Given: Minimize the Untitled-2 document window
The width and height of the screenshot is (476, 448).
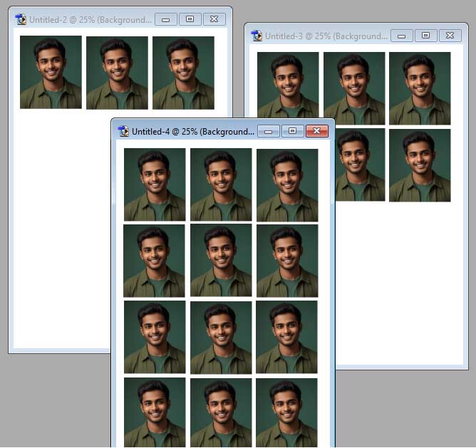Looking at the screenshot, I should click(x=166, y=20).
